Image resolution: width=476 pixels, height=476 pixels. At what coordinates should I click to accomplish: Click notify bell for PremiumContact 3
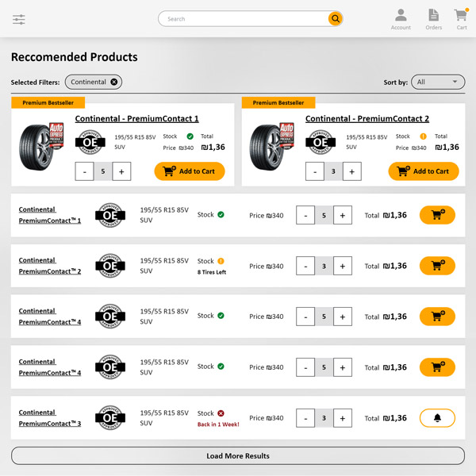pos(437,418)
